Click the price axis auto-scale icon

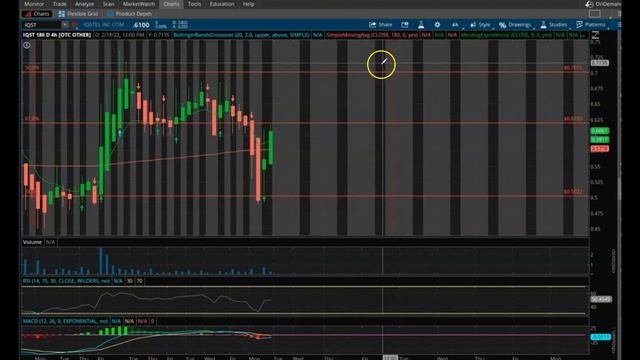point(595,35)
